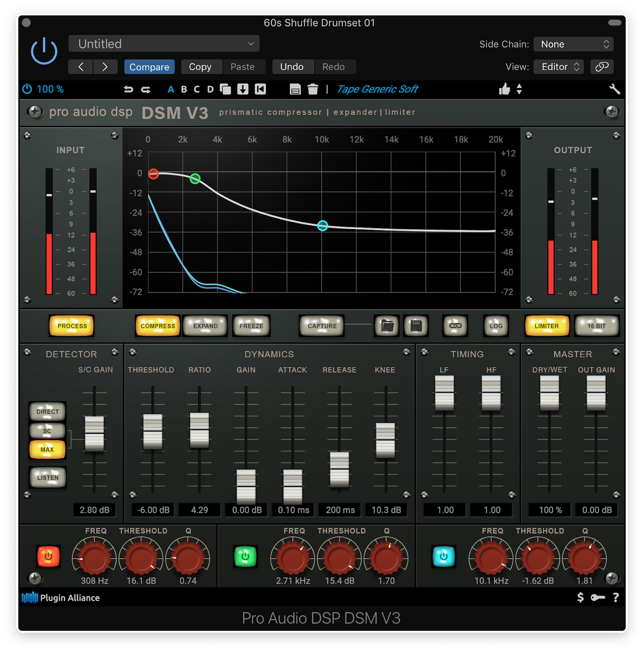Click the preset up/down stepper arrows
The image size is (644, 652).
[519, 89]
